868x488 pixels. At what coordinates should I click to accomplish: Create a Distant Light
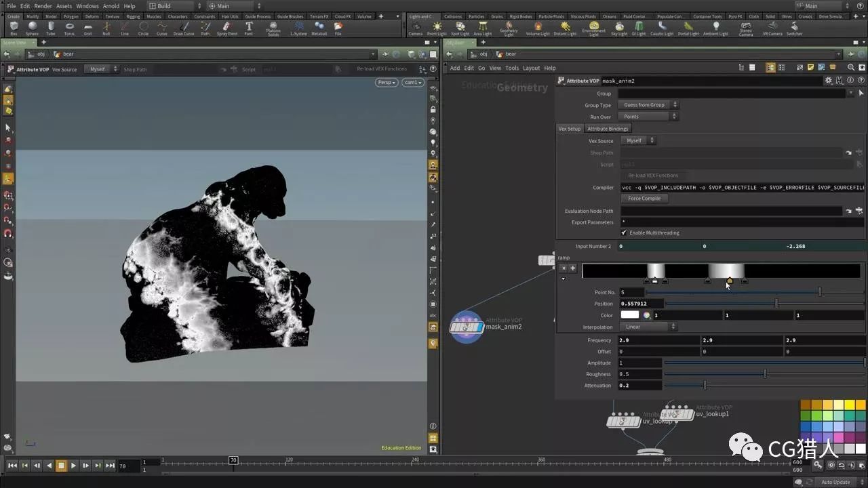click(x=564, y=28)
